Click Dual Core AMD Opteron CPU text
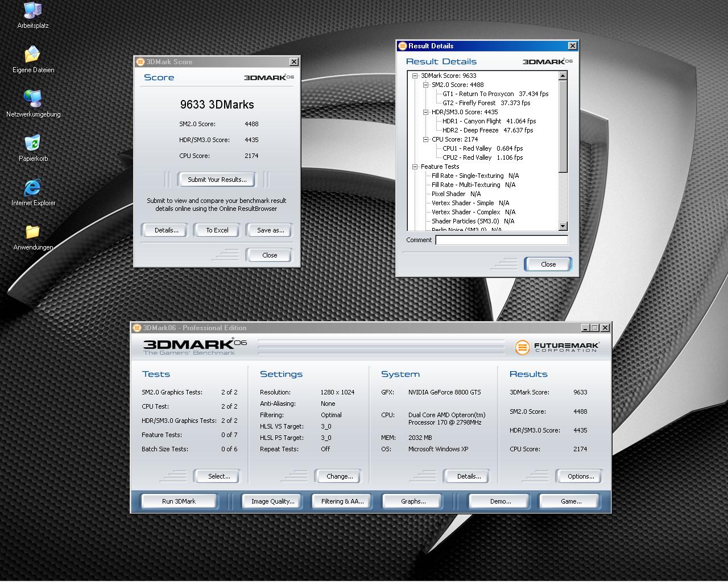The width and height of the screenshot is (728, 582). coord(447,418)
